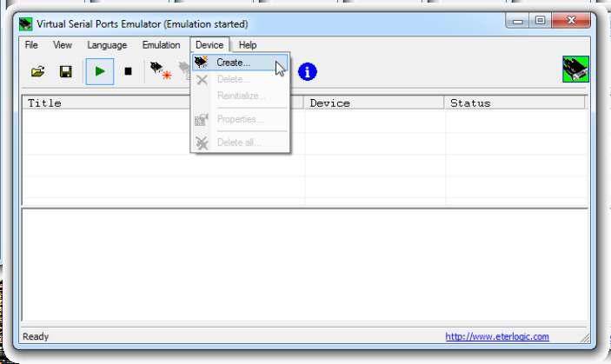Screen dimensions: 611x364
Task: Click the disabled Reinitialize menu entry
Action: click(240, 96)
